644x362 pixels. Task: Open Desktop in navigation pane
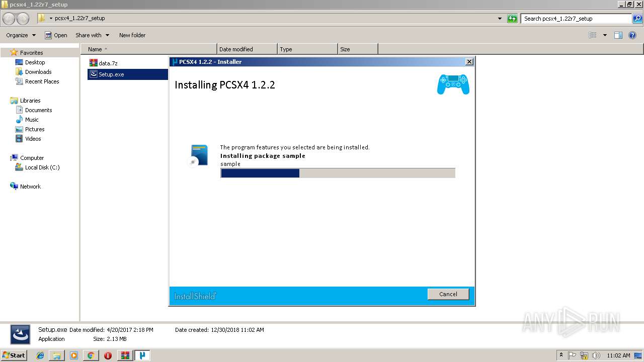(x=35, y=62)
